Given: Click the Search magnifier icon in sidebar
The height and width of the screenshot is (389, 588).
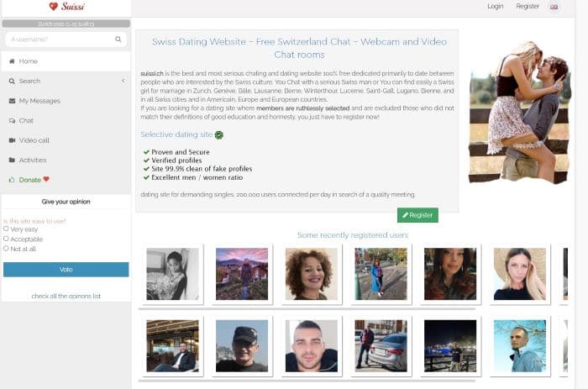Looking at the screenshot, I should (12, 81).
